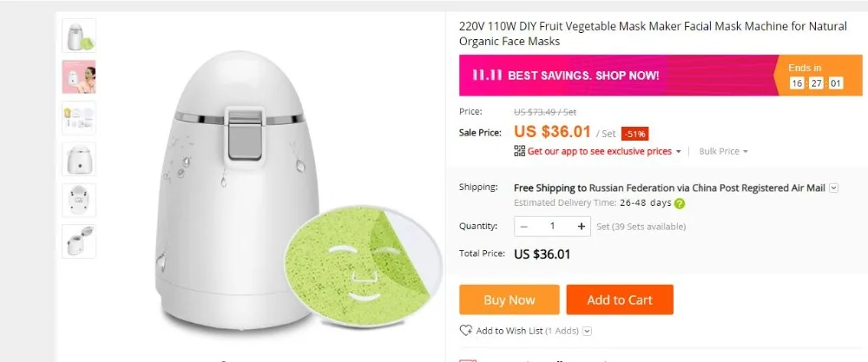The width and height of the screenshot is (868, 362).
Task: Click the quantity input field
Action: point(552,226)
